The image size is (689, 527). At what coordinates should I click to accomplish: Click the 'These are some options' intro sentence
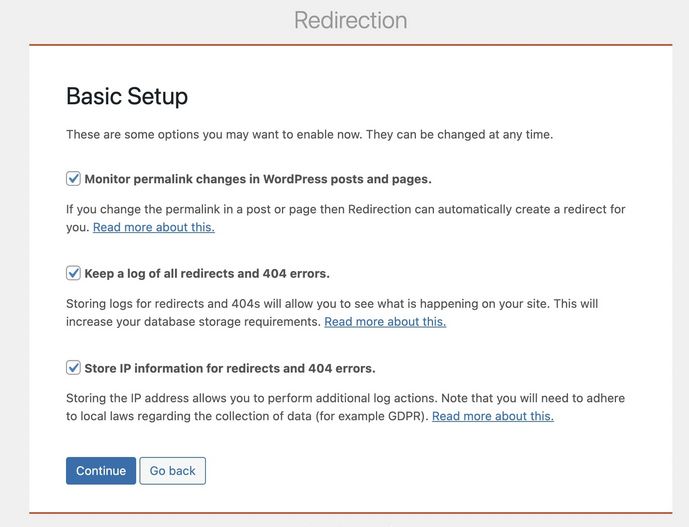click(x=310, y=134)
